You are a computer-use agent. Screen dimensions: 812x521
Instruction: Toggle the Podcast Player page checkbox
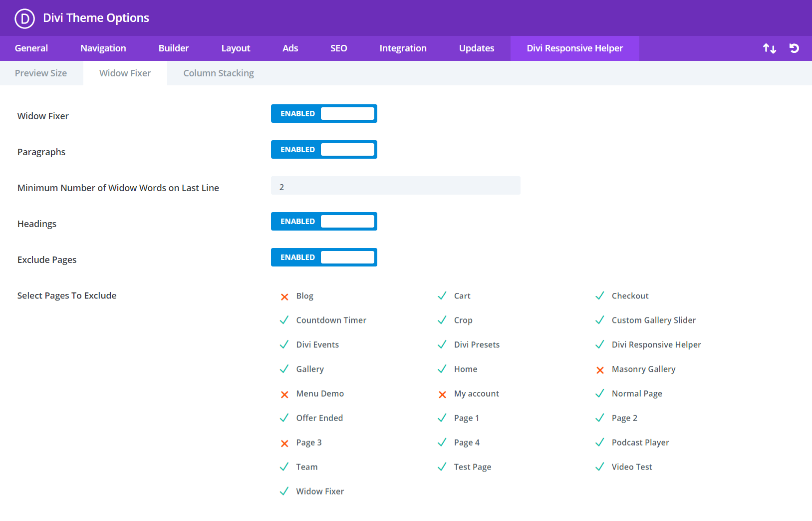point(600,443)
